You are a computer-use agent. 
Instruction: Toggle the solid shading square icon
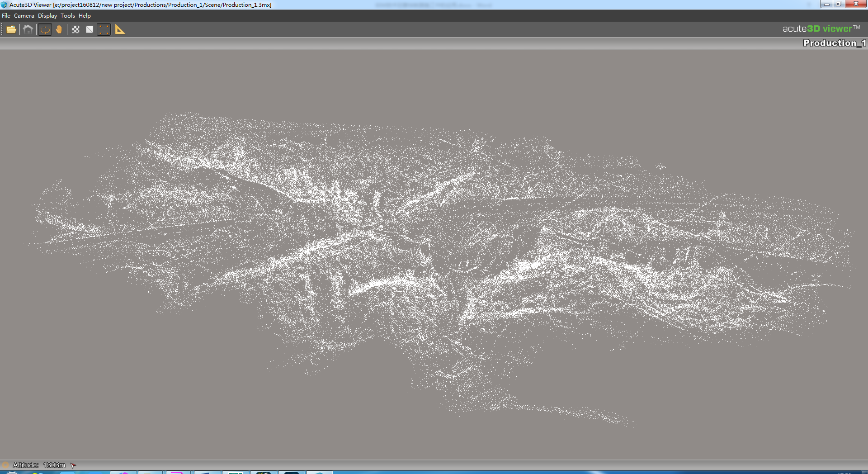(x=90, y=29)
